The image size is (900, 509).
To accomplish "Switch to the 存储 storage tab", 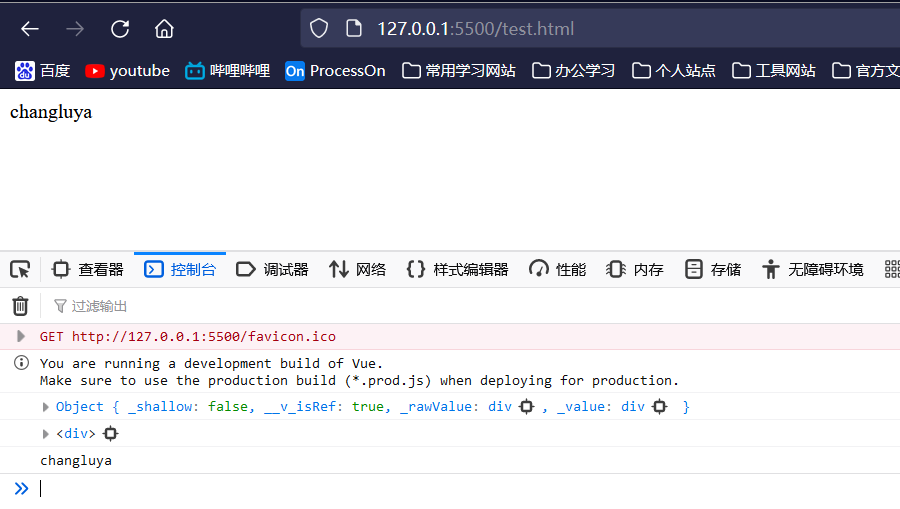I will [x=713, y=270].
